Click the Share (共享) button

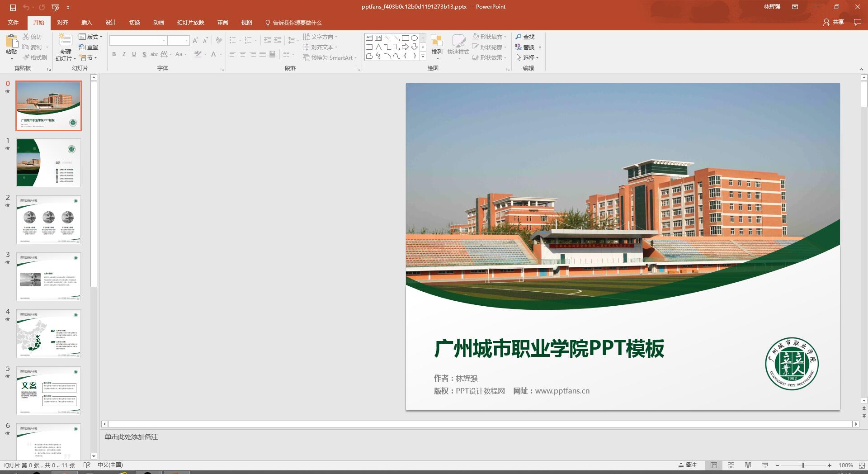click(834, 22)
